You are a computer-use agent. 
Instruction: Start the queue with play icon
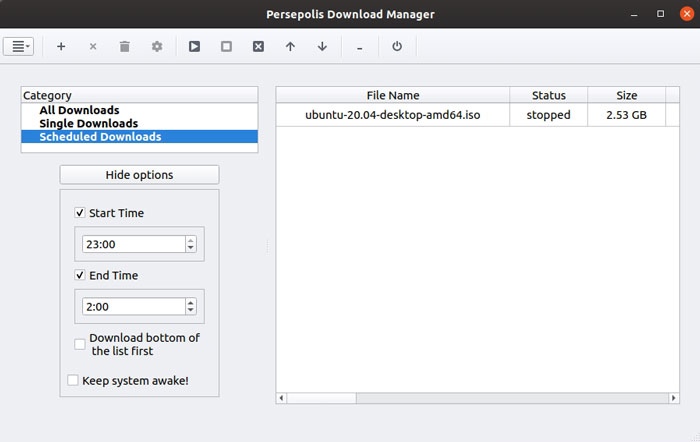[x=194, y=46]
